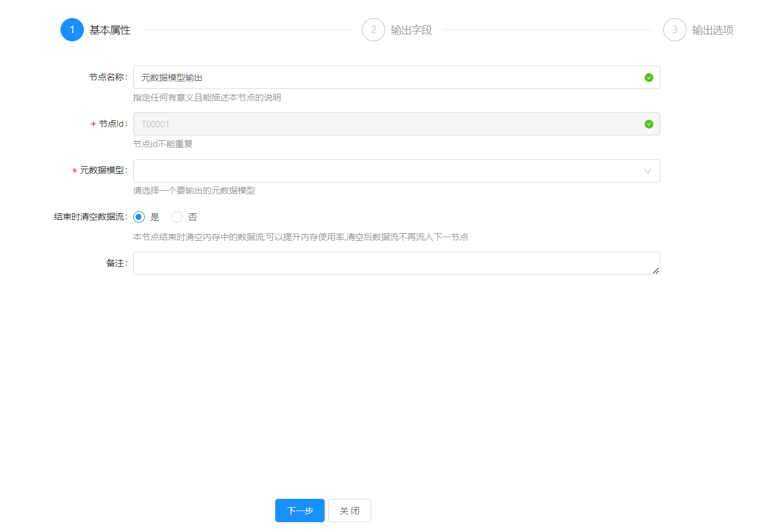Select the 否 radio button

(177, 217)
